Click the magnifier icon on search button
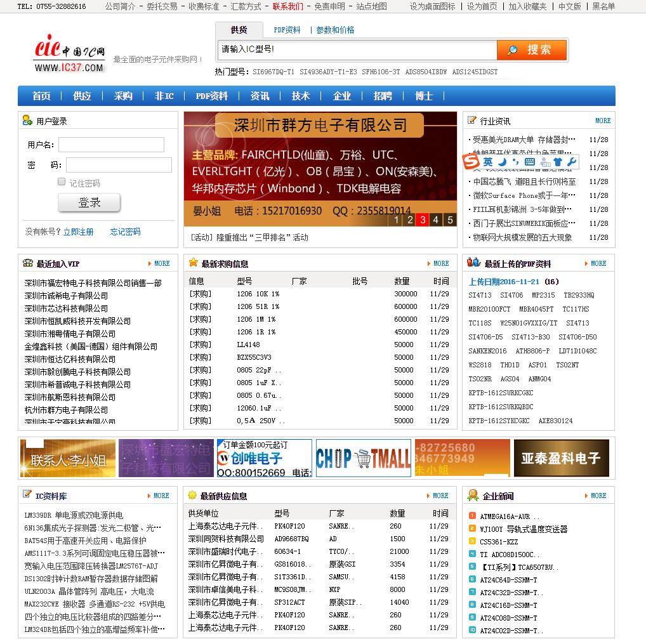 [512, 50]
